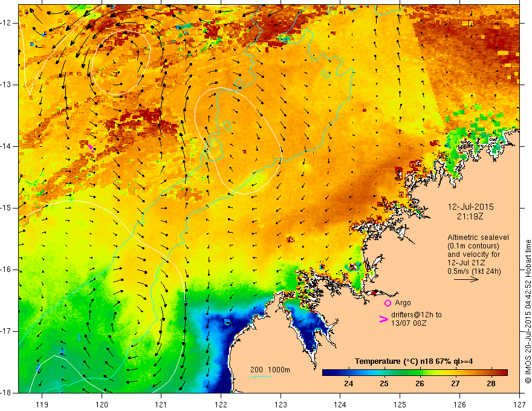
Task: Click the 'Altimetric sealevel' legend text
Action: pyautogui.click(x=478, y=238)
